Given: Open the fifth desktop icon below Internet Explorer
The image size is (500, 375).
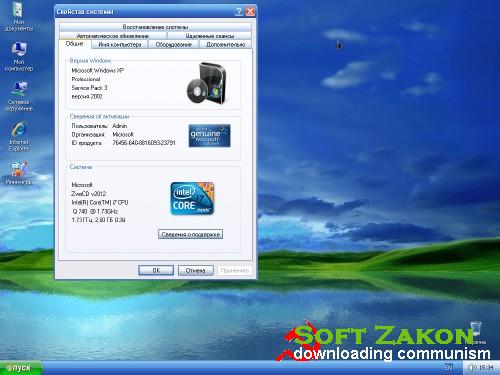Looking at the screenshot, I should pos(19,173).
